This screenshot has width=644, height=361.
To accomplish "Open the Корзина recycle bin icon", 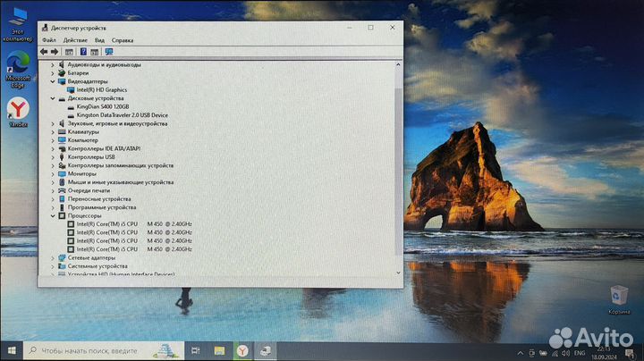I will [x=619, y=300].
